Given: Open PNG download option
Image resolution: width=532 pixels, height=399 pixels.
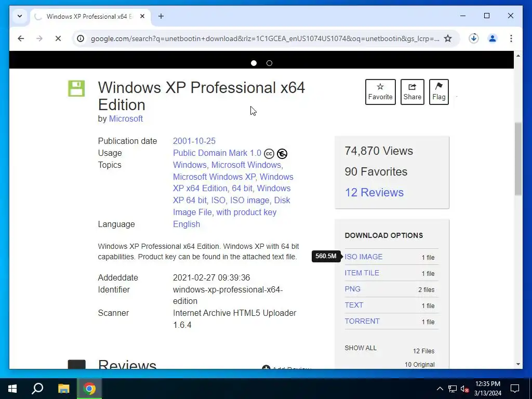Looking at the screenshot, I should tap(353, 289).
